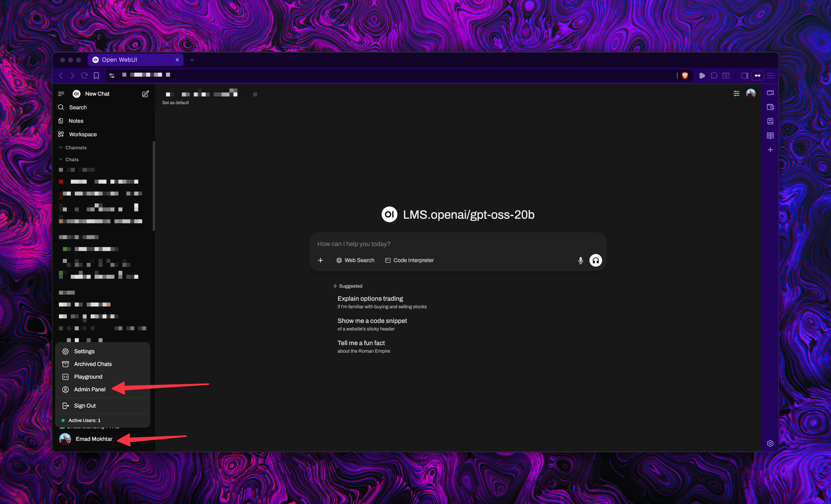Add sidebar item with plus icon

coord(770,150)
